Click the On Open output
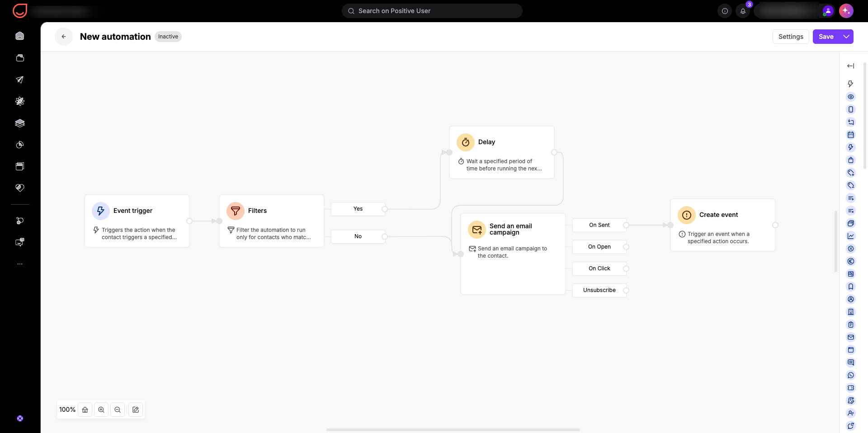The width and height of the screenshot is (868, 433). (x=599, y=247)
